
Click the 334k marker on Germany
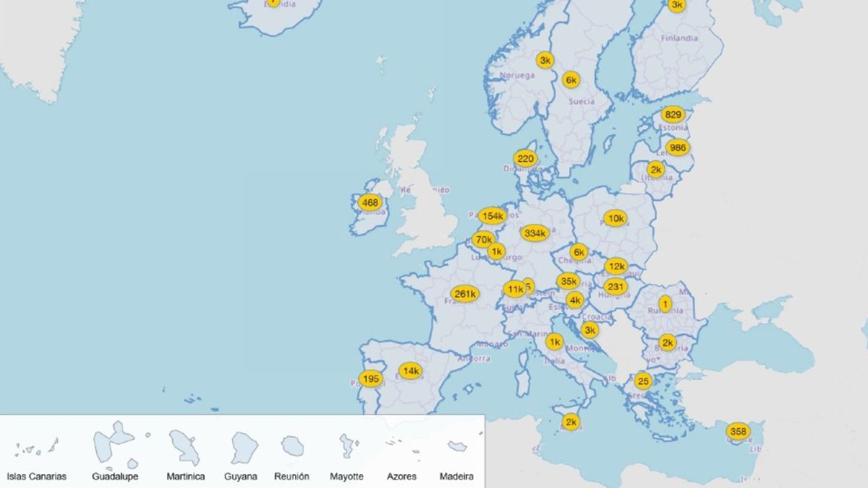[535, 234]
